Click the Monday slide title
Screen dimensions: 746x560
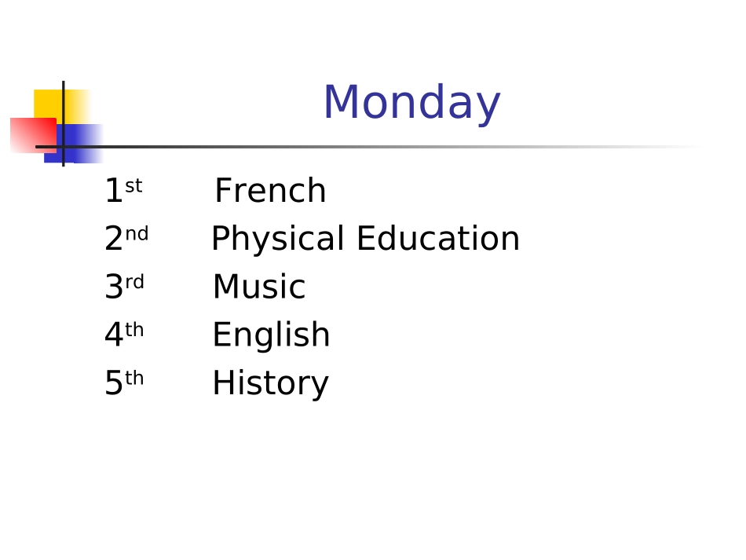click(x=411, y=103)
